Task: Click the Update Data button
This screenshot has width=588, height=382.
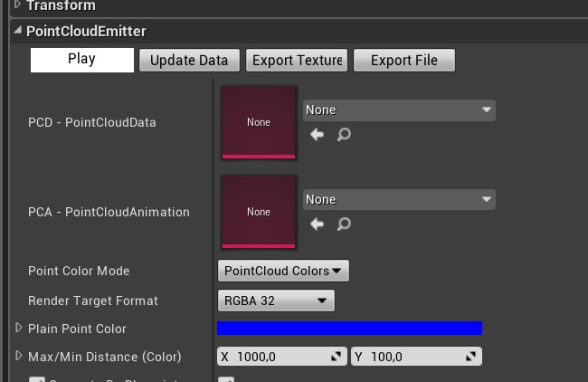Action: (x=189, y=61)
